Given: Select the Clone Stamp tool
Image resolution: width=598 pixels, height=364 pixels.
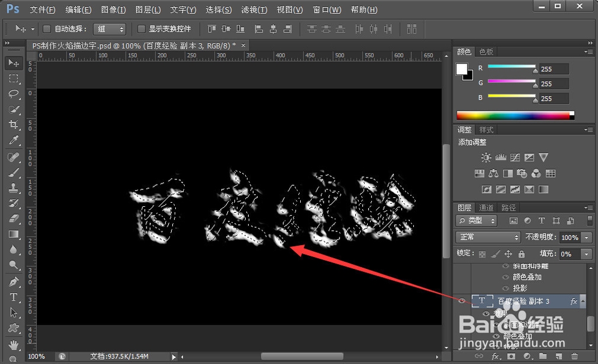Looking at the screenshot, I should [14, 188].
